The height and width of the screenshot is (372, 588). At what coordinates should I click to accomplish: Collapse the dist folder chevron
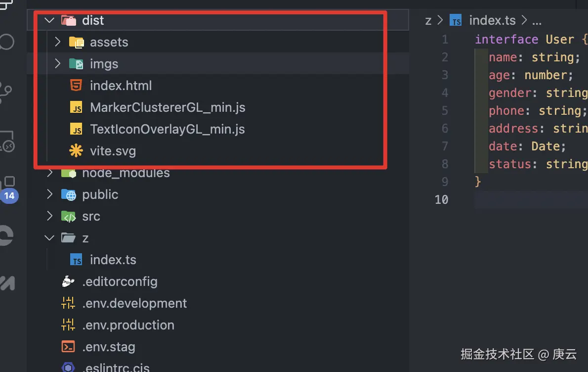coord(49,20)
